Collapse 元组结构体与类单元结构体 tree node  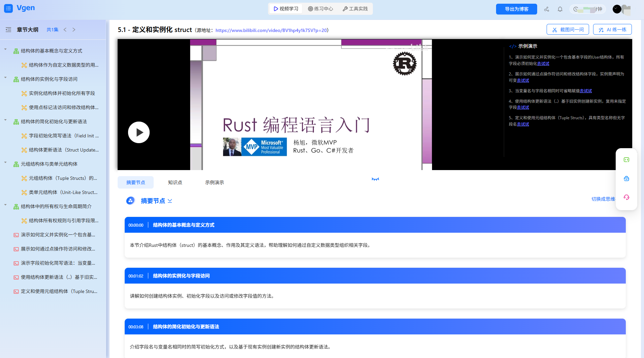point(5,163)
